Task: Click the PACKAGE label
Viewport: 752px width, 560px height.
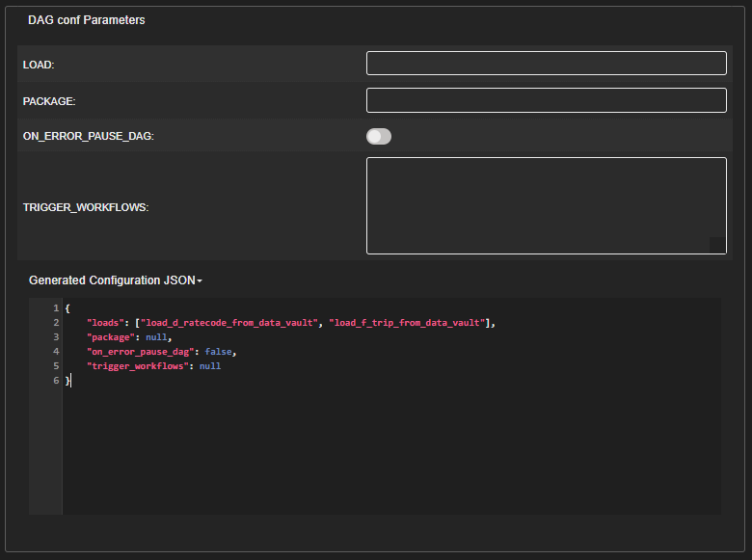Action: coord(49,101)
